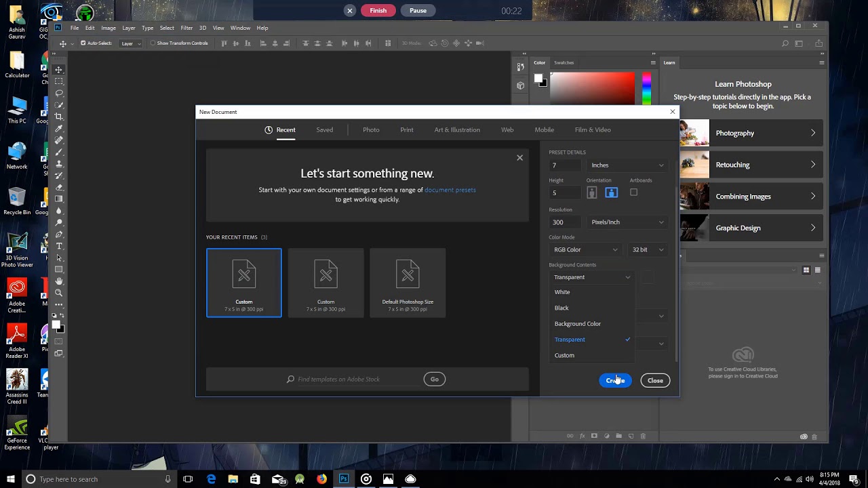Check the Artboards checkbox
This screenshot has width=868, height=488.
pyautogui.click(x=634, y=192)
